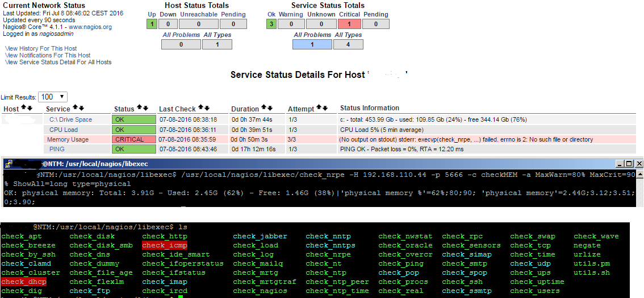Open the C:\ Drive Space service
Screen dimensions: 644x298
(x=70, y=119)
